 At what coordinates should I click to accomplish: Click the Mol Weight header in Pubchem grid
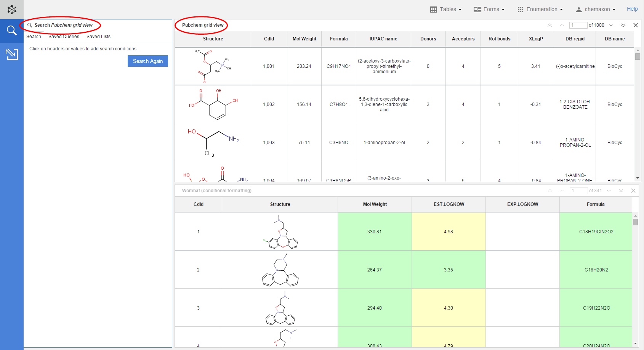304,39
